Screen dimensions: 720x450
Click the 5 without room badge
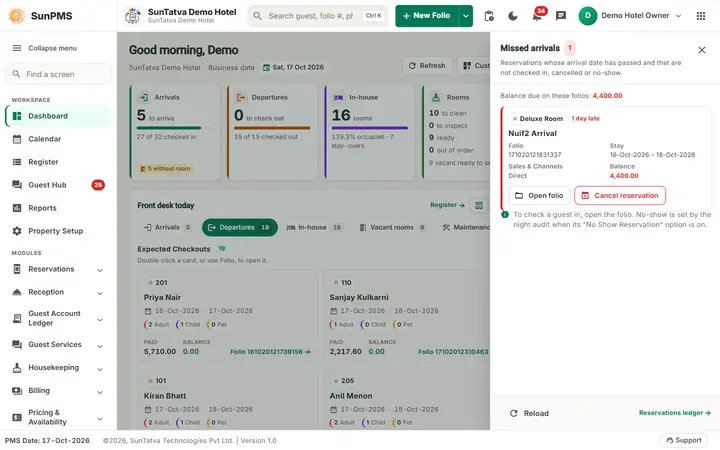point(165,169)
